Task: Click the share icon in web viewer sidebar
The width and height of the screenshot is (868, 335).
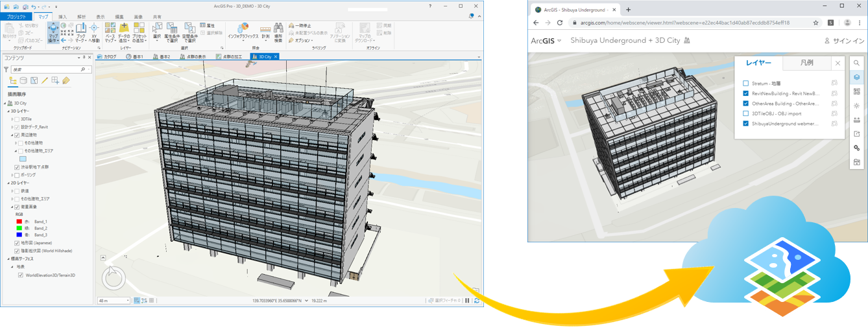Action: click(x=856, y=134)
